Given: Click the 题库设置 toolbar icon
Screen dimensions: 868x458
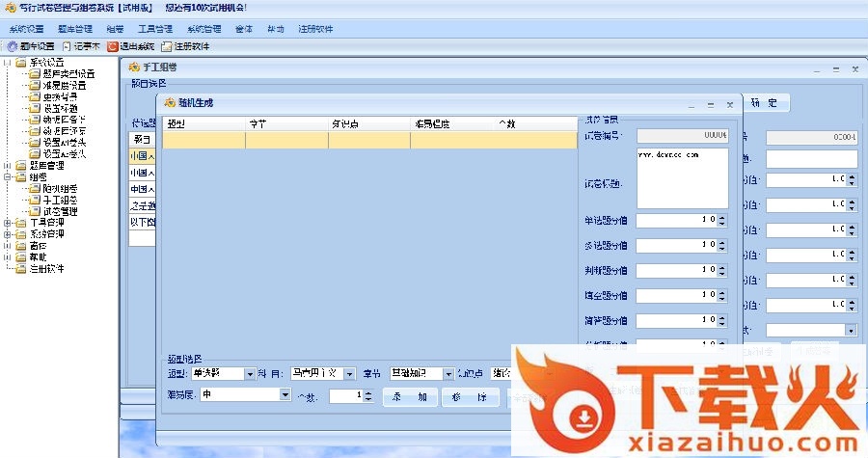Looking at the screenshot, I should pyautogui.click(x=30, y=46).
